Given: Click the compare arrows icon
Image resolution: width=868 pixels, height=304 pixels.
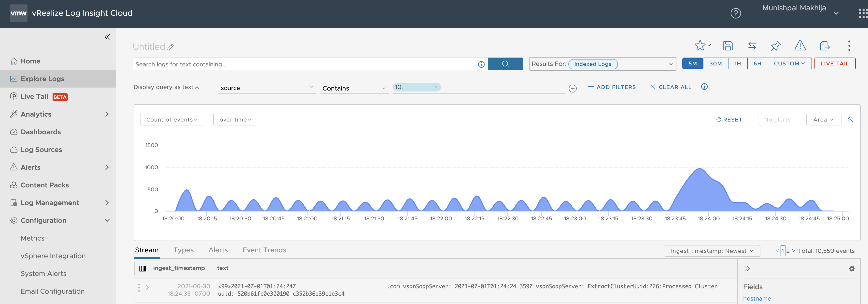Looking at the screenshot, I should tap(752, 46).
